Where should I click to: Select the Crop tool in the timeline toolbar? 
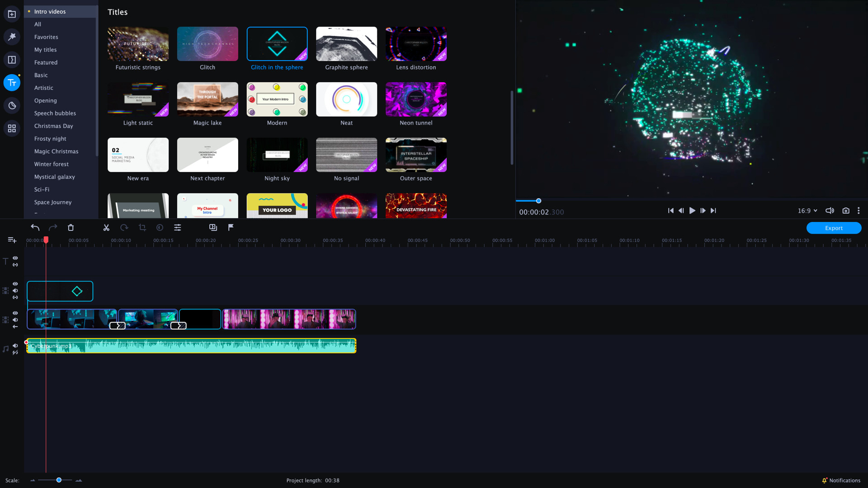click(142, 228)
